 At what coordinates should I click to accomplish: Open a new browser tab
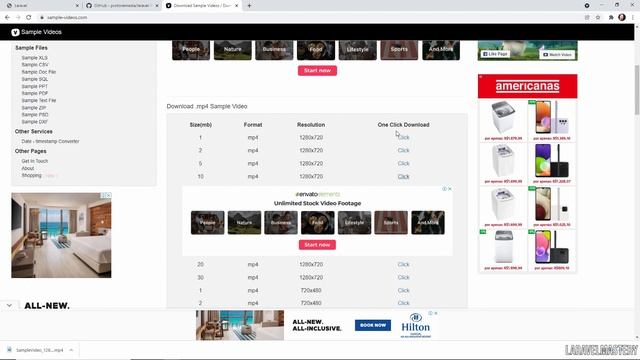pos(249,6)
